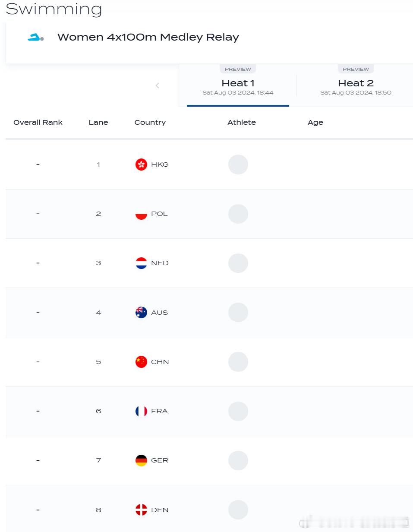Open the HKG athlete avatar placeholder

coord(238,165)
